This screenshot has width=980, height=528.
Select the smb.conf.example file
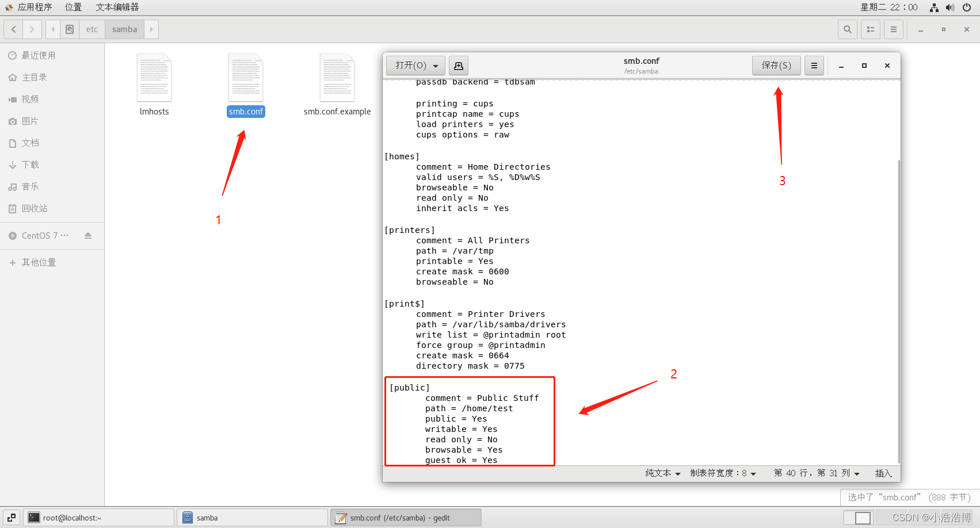tap(337, 85)
